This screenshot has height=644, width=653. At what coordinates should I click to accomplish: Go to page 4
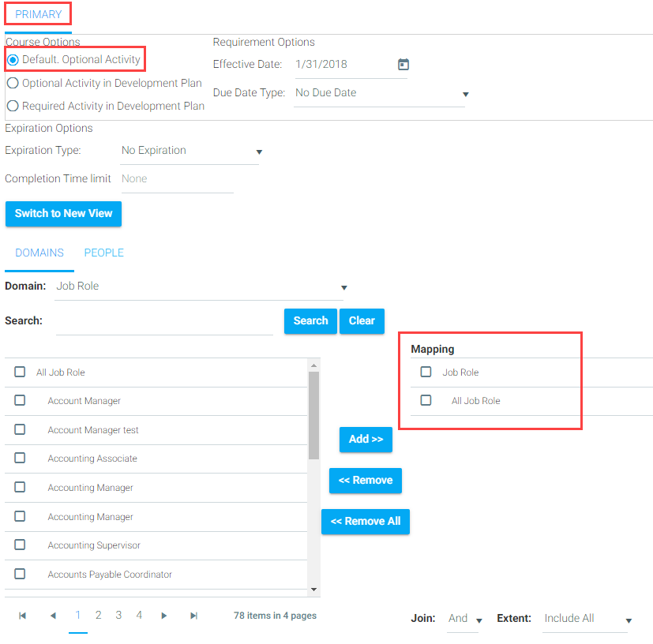click(139, 616)
